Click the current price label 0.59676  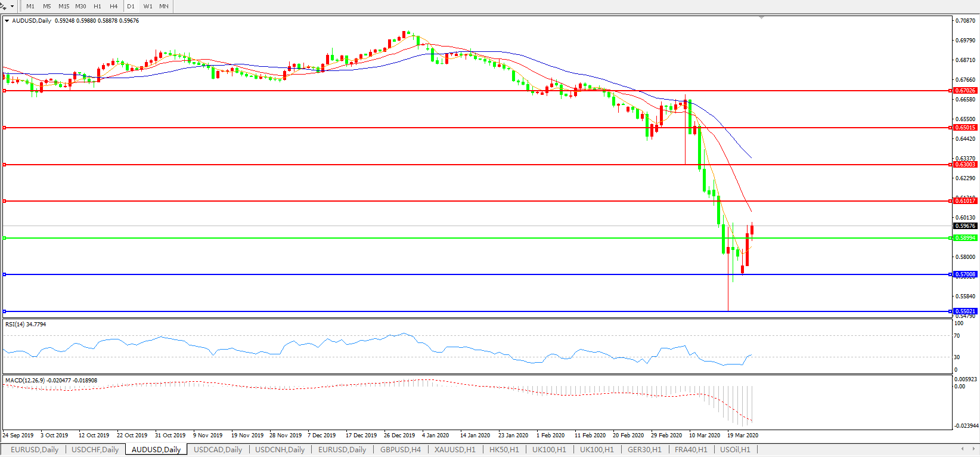[966, 226]
